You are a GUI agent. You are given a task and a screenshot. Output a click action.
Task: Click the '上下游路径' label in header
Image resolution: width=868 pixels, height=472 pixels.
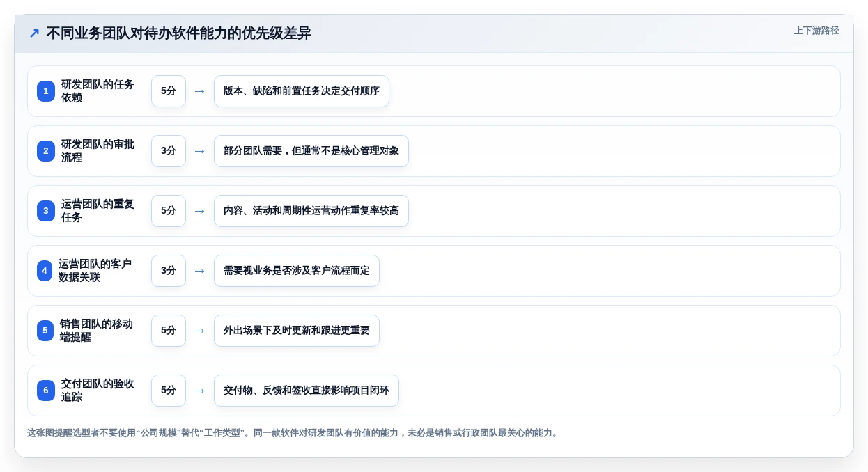(816, 31)
